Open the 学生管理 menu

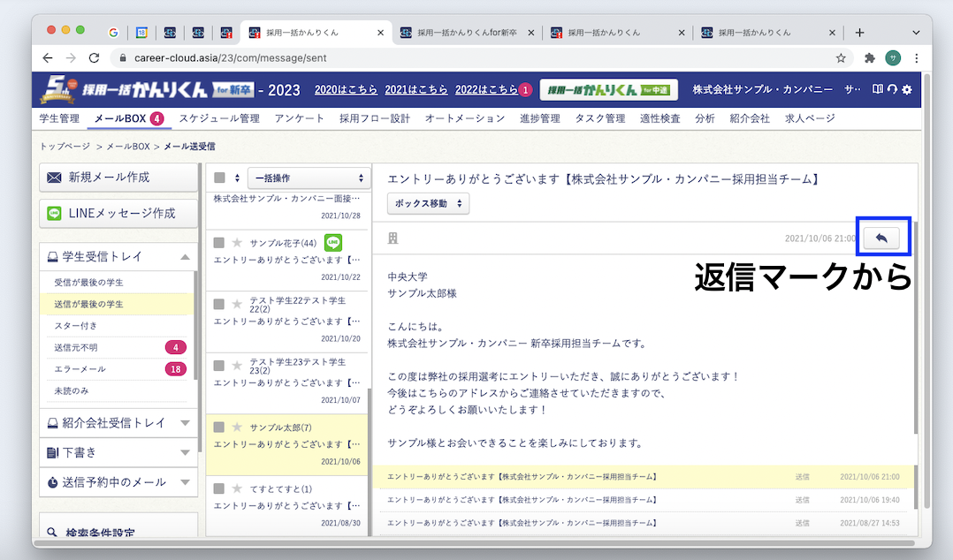[59, 118]
